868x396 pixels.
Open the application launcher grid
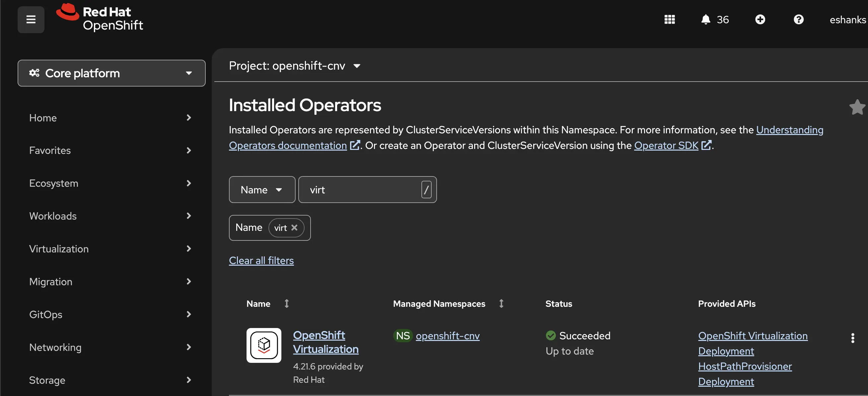coord(669,20)
